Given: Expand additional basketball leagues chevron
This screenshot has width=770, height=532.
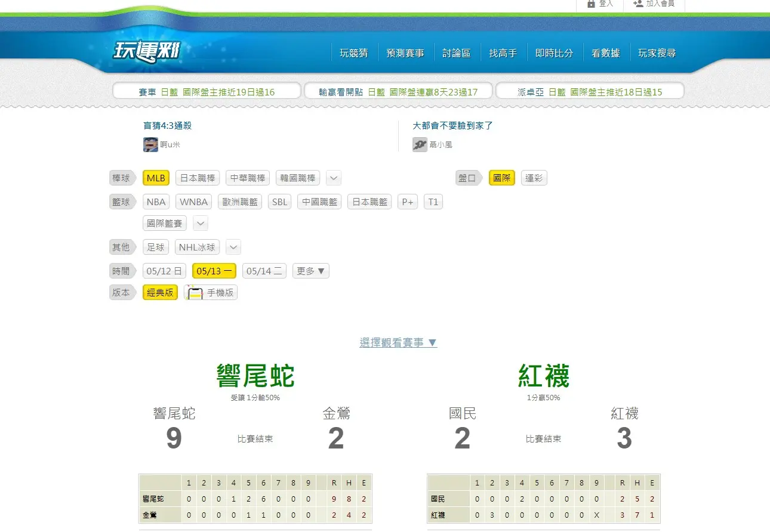Looking at the screenshot, I should [200, 223].
